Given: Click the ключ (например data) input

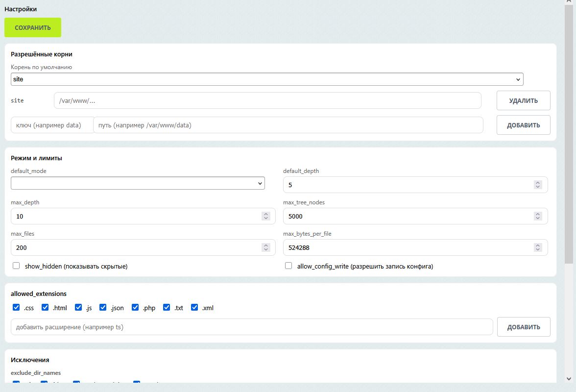Looking at the screenshot, I should click(52, 125).
